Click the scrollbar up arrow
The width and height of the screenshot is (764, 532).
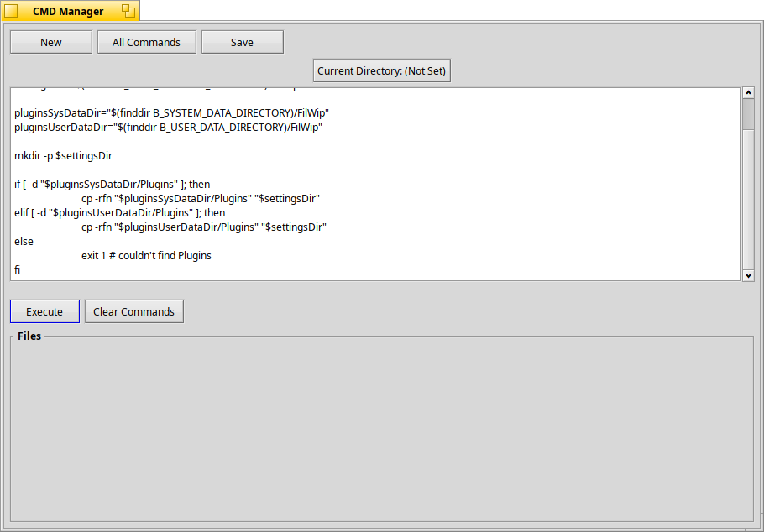[748, 92]
